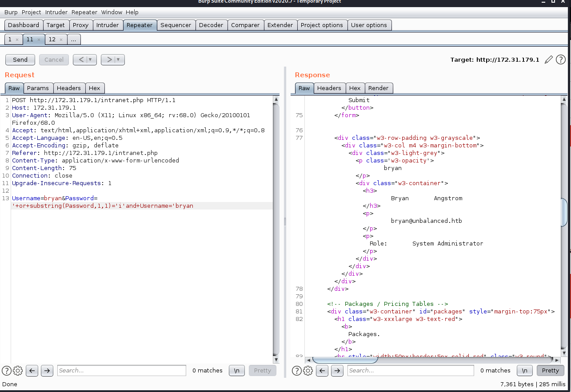Show response Hex tab
Image resolution: width=571 pixels, height=392 pixels.
[355, 88]
